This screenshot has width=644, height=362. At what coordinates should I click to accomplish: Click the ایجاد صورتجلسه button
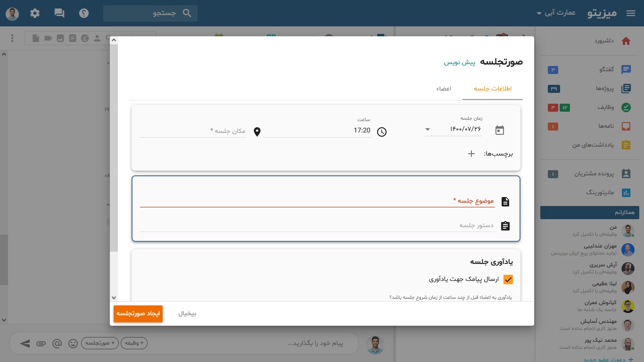[138, 313]
